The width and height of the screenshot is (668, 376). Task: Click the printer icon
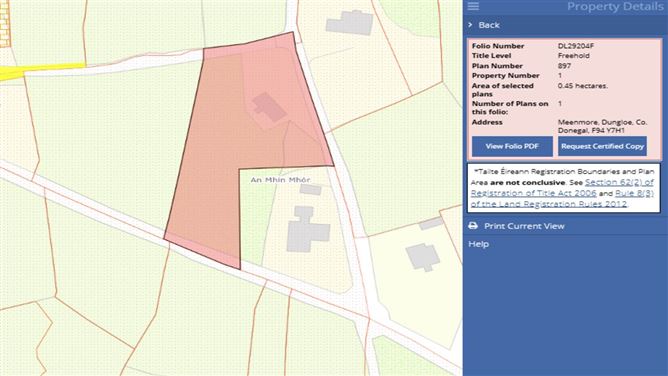coord(473,226)
